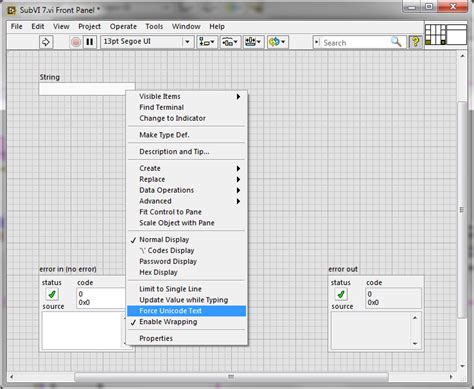Click the Abort Execution stop icon
Image resolution: width=474 pixels, height=389 pixels.
point(76,42)
